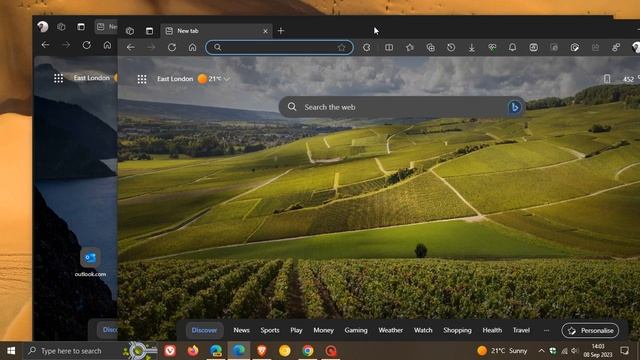
Task: Open app launcher grid in front window
Action: coord(142,79)
